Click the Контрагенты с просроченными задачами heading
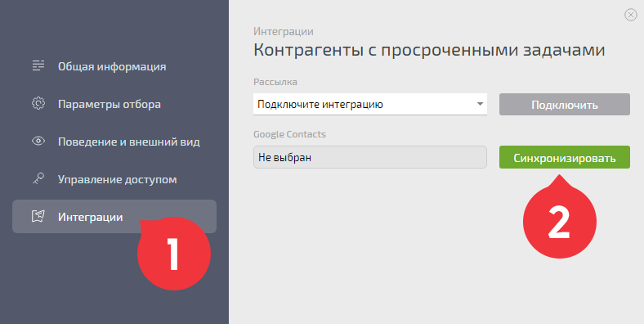This screenshot has width=644, height=324. tap(429, 50)
